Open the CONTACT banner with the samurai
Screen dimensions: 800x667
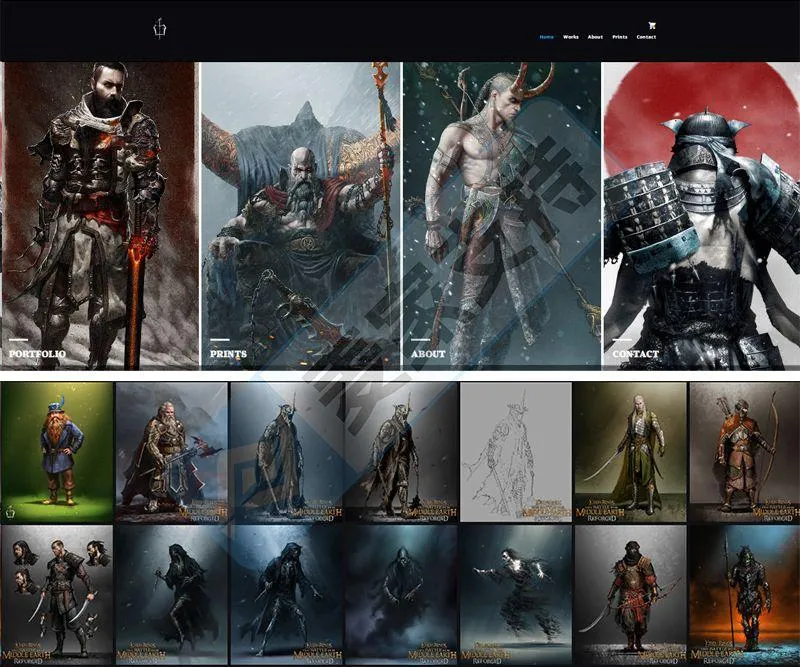coord(702,216)
